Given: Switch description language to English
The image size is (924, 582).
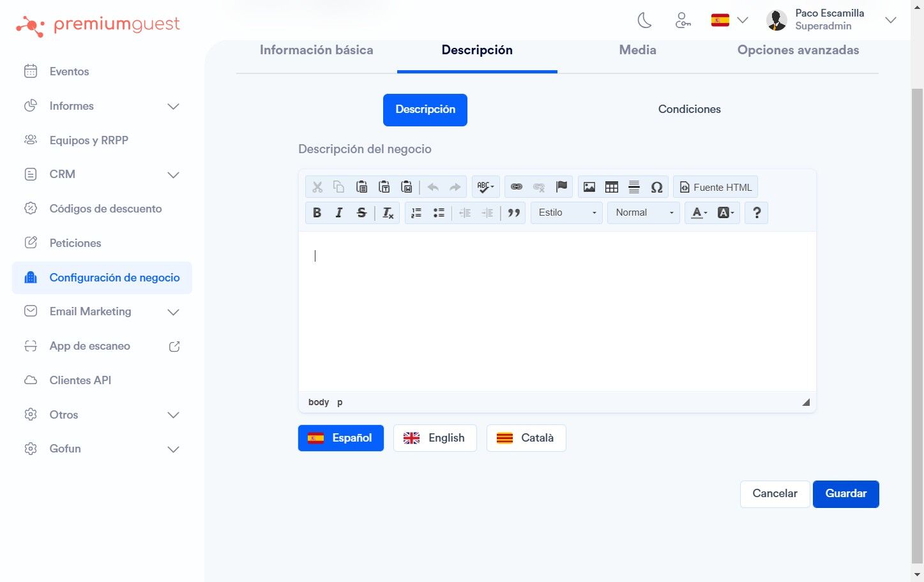Looking at the screenshot, I should pyautogui.click(x=435, y=438).
